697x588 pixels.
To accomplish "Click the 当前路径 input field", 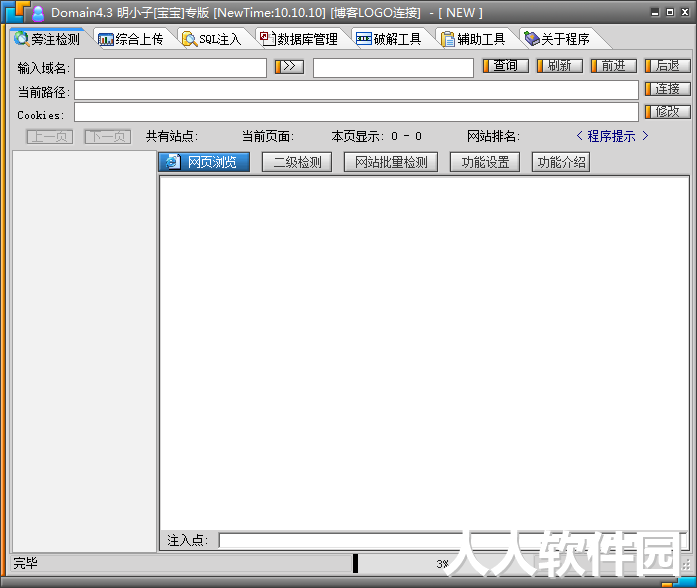I will click(x=357, y=90).
